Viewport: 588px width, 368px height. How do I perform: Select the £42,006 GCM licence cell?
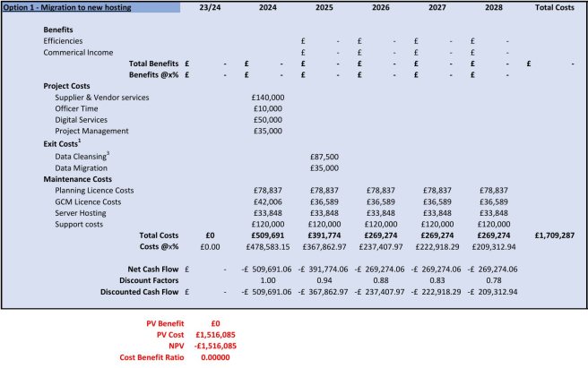point(270,201)
